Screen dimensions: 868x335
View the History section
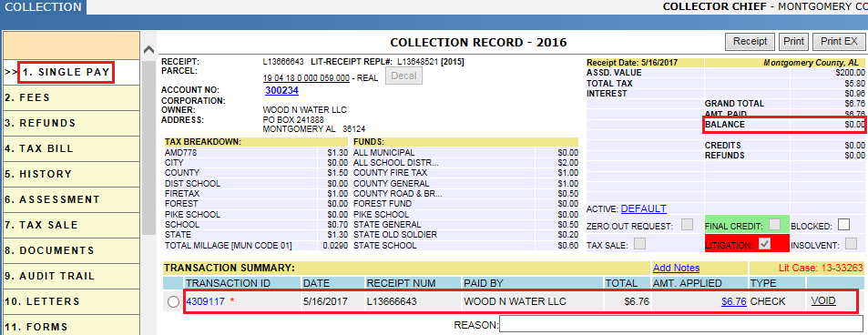(70, 175)
